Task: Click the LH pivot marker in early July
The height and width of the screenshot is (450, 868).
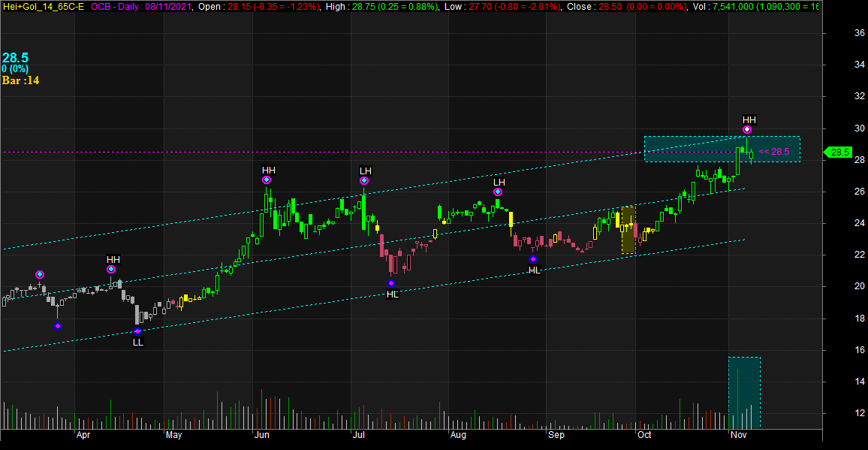Action: pyautogui.click(x=364, y=180)
